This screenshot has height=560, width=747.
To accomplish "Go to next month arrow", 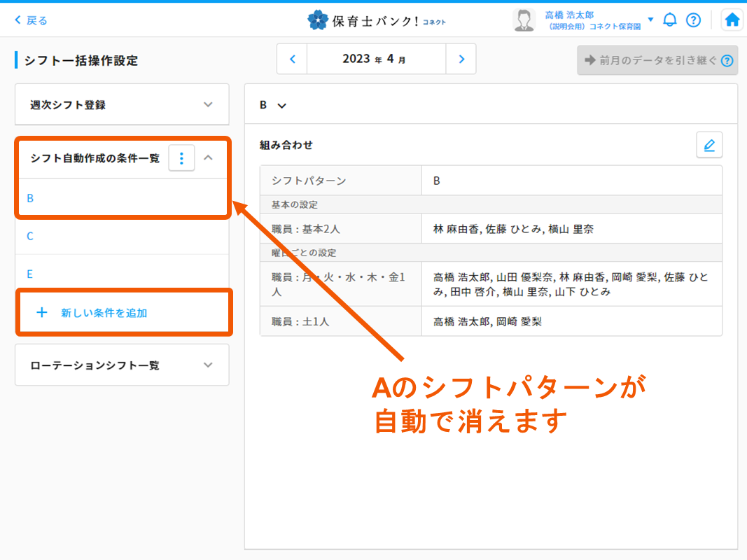I will [461, 59].
